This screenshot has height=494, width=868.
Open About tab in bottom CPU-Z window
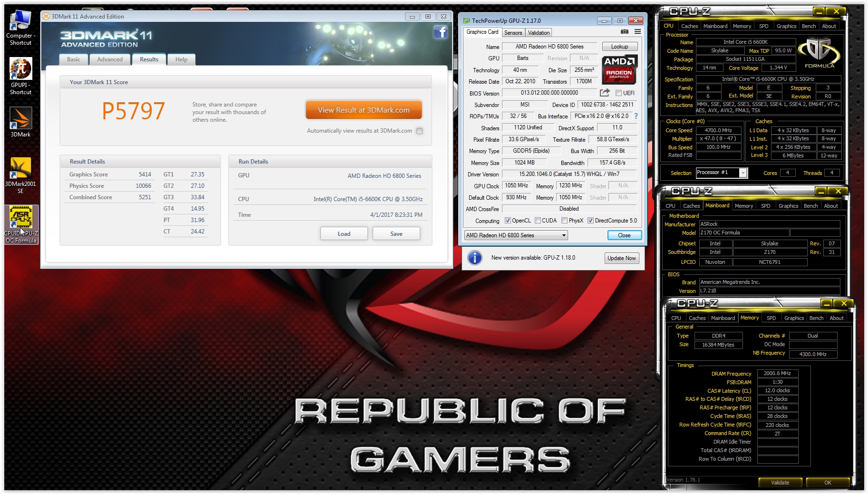pos(837,318)
